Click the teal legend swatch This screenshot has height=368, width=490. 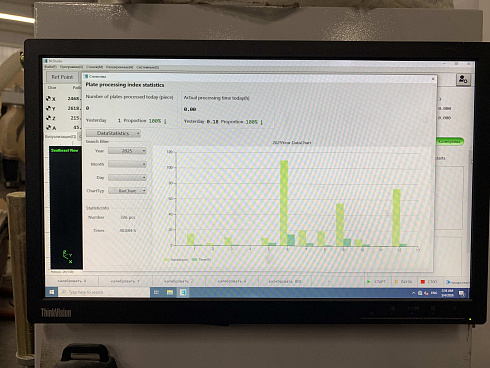(194, 259)
